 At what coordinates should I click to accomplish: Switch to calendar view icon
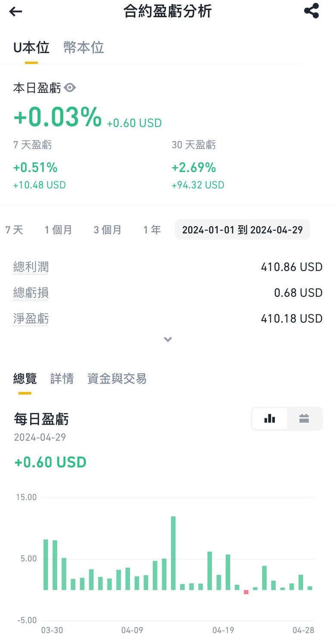click(304, 418)
